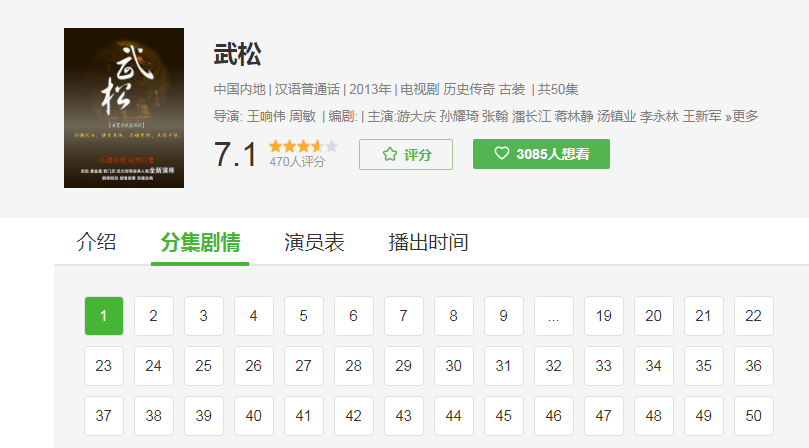Click the 评分 rate button
809x448 pixels.
(x=406, y=154)
